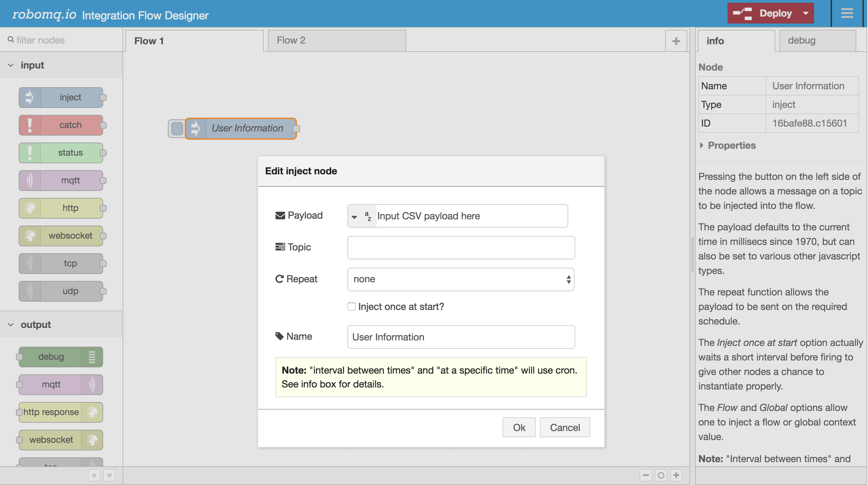Open the hamburger main menu
This screenshot has height=485, width=868.
click(x=847, y=13)
